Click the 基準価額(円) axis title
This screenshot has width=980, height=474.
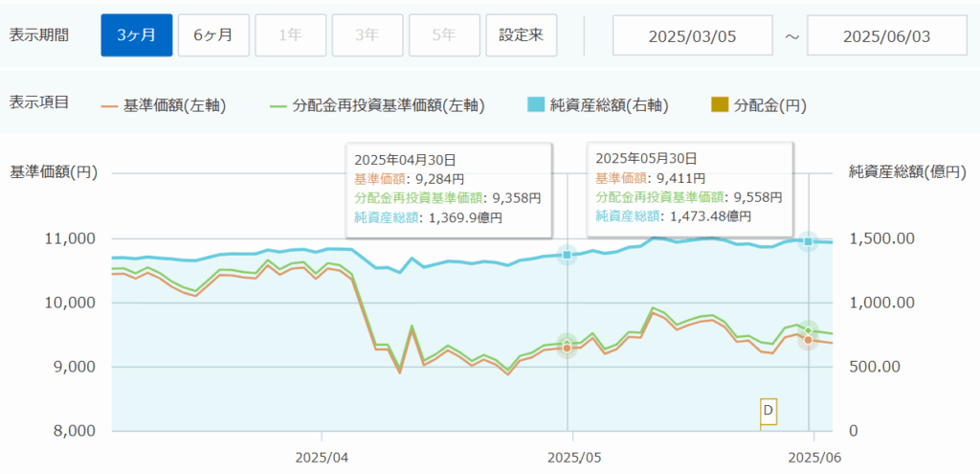(x=54, y=173)
